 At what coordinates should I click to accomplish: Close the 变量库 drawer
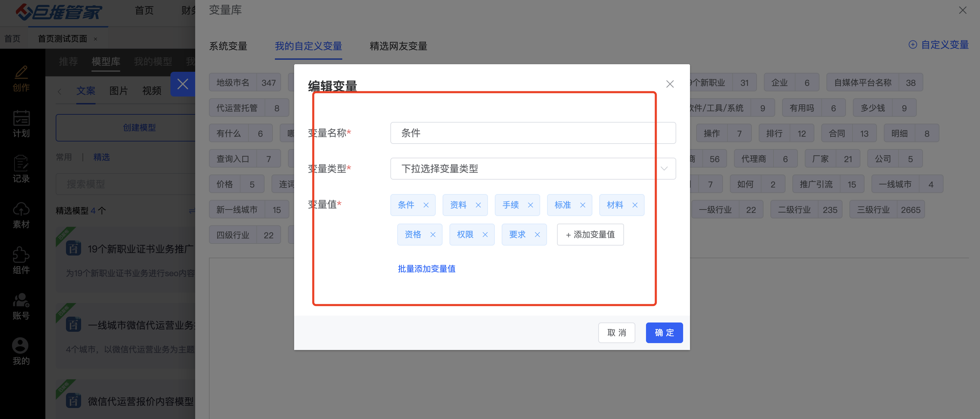pyautogui.click(x=962, y=10)
